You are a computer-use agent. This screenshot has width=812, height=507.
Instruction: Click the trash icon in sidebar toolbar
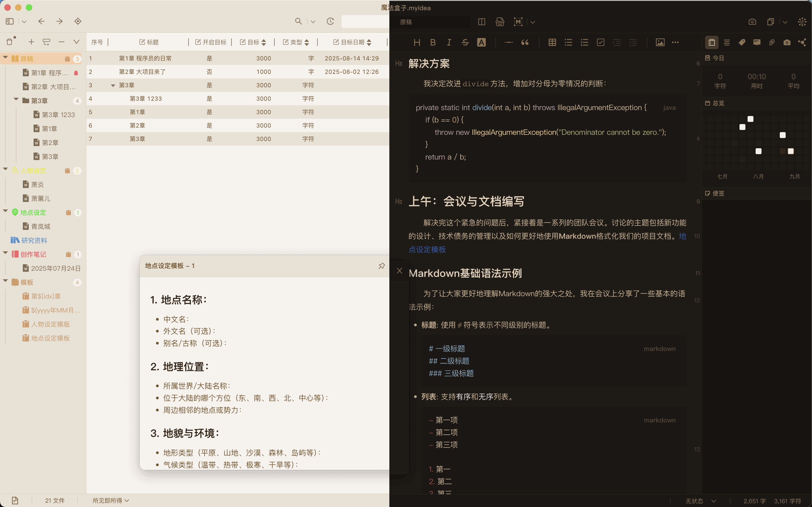pyautogui.click(x=9, y=42)
